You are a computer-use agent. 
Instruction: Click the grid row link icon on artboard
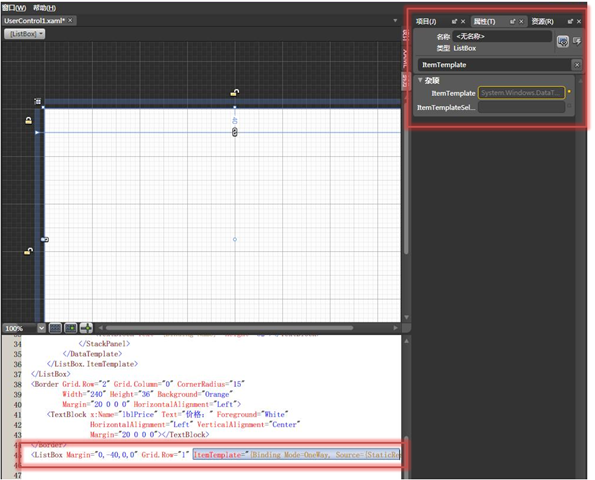(x=235, y=132)
